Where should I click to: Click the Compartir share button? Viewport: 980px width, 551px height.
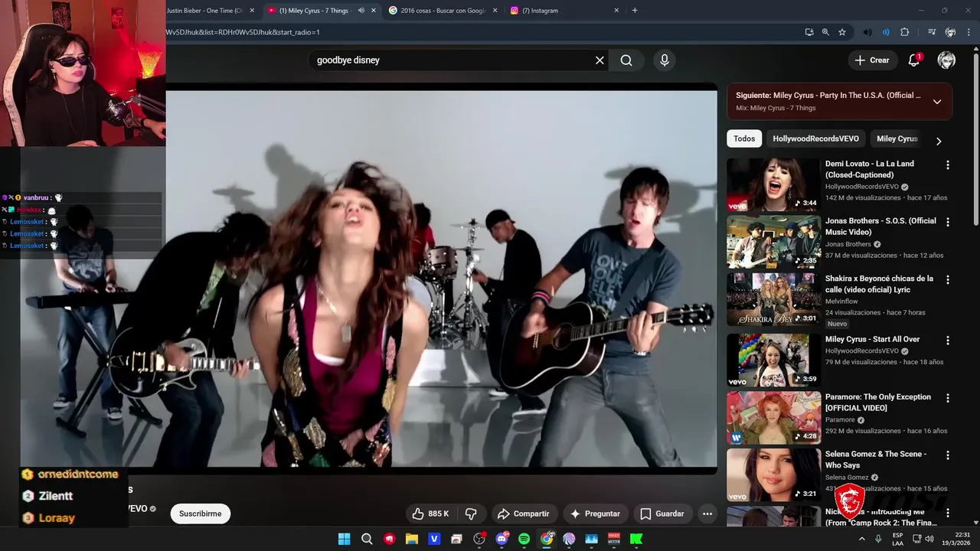tap(524, 514)
